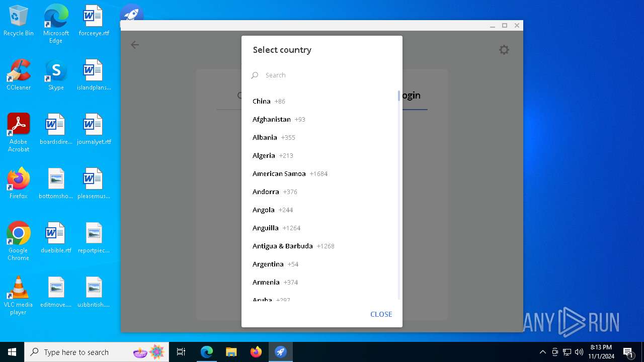The width and height of the screenshot is (644, 362).
Task: Open Task View in taskbar
Action: [x=181, y=352]
